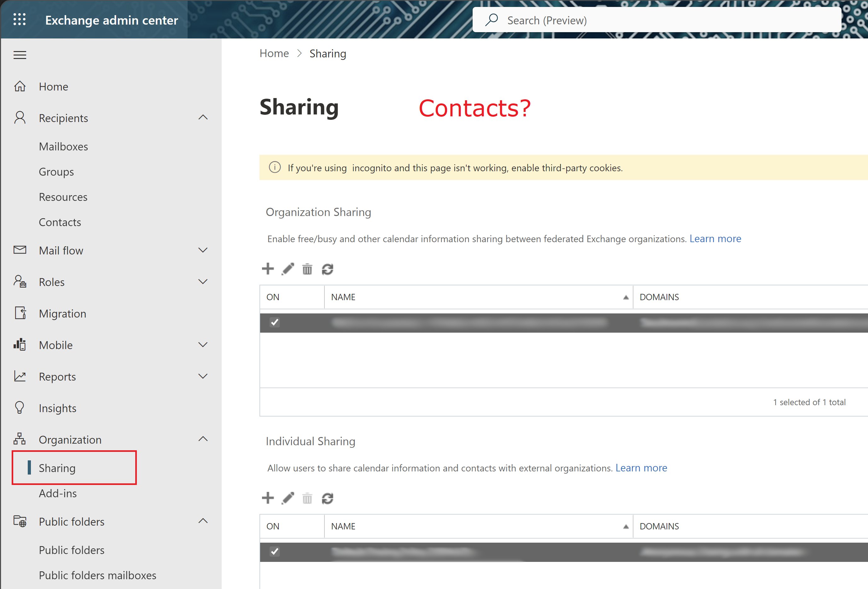Edit the selected organization sharing rule
The width and height of the screenshot is (868, 589).
point(288,269)
